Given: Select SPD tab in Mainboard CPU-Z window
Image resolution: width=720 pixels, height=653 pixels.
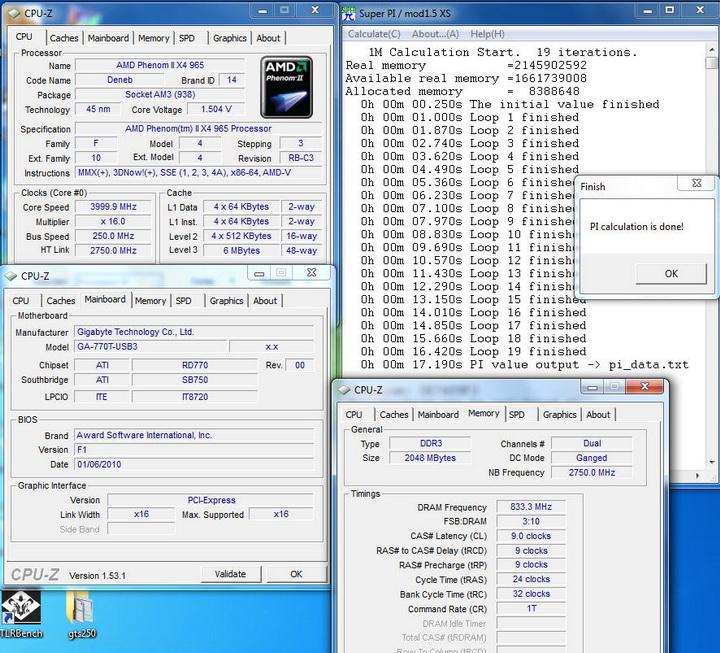Looking at the screenshot, I should [x=183, y=301].
